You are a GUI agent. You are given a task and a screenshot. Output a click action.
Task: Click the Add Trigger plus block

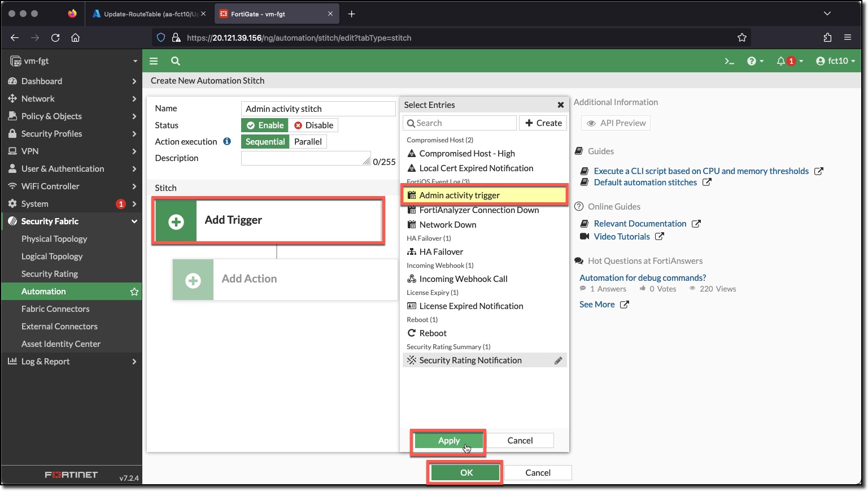click(x=268, y=221)
